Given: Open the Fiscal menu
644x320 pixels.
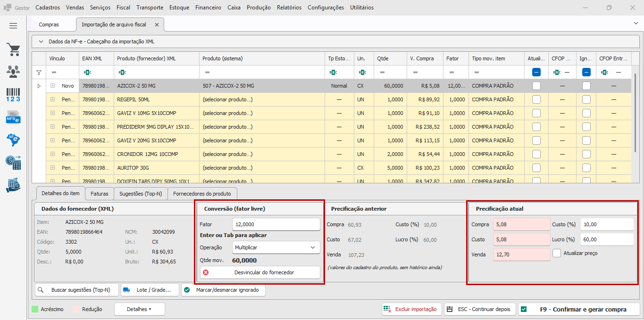Looking at the screenshot, I should click(123, 8).
